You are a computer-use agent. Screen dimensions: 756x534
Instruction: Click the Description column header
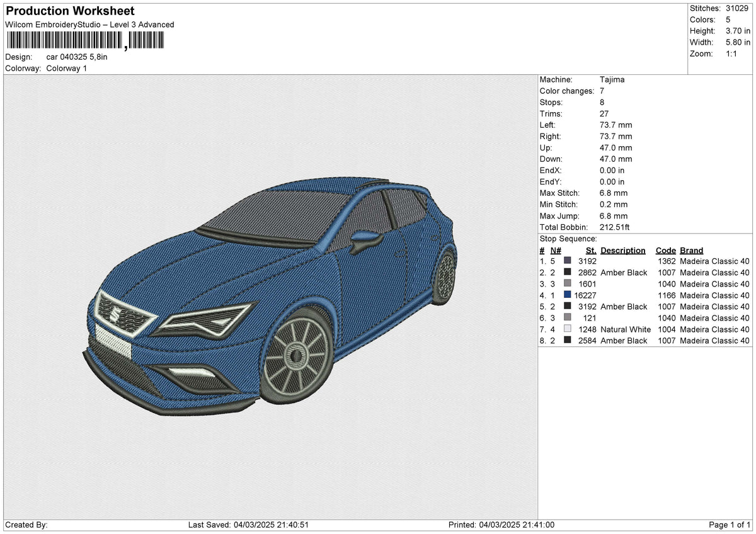(x=623, y=251)
